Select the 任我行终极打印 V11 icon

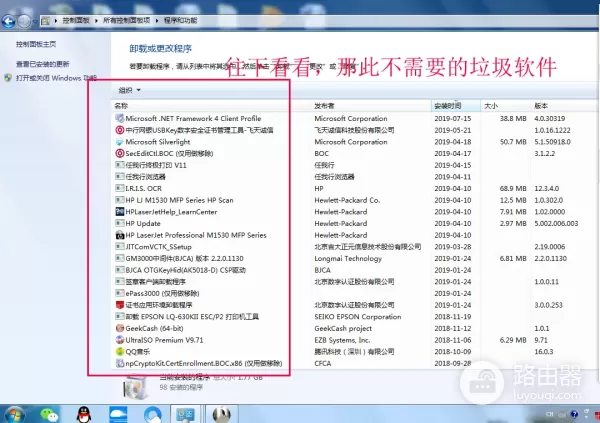(x=120, y=165)
